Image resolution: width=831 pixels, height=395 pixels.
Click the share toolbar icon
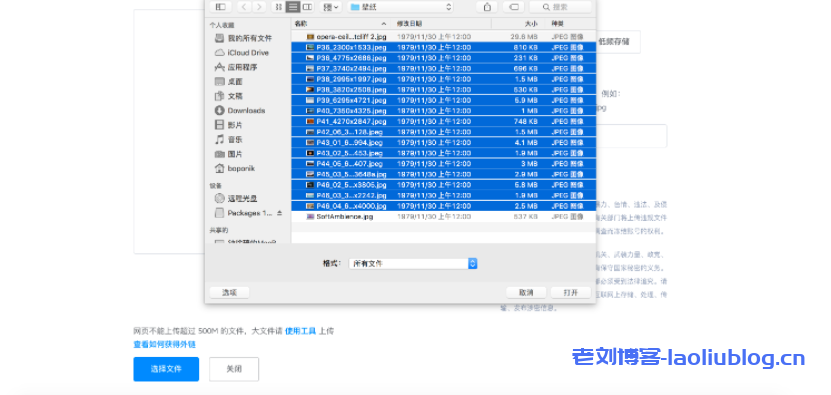click(x=487, y=7)
